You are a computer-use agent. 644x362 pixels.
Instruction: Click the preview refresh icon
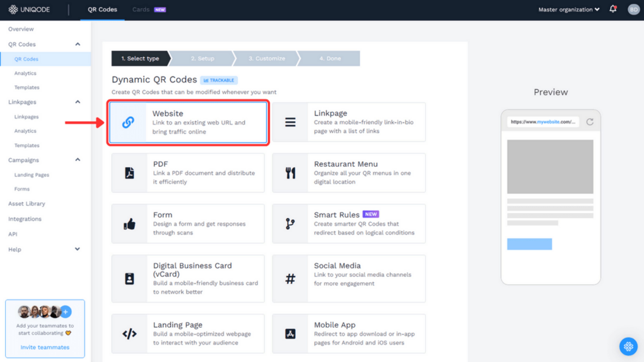click(x=590, y=122)
